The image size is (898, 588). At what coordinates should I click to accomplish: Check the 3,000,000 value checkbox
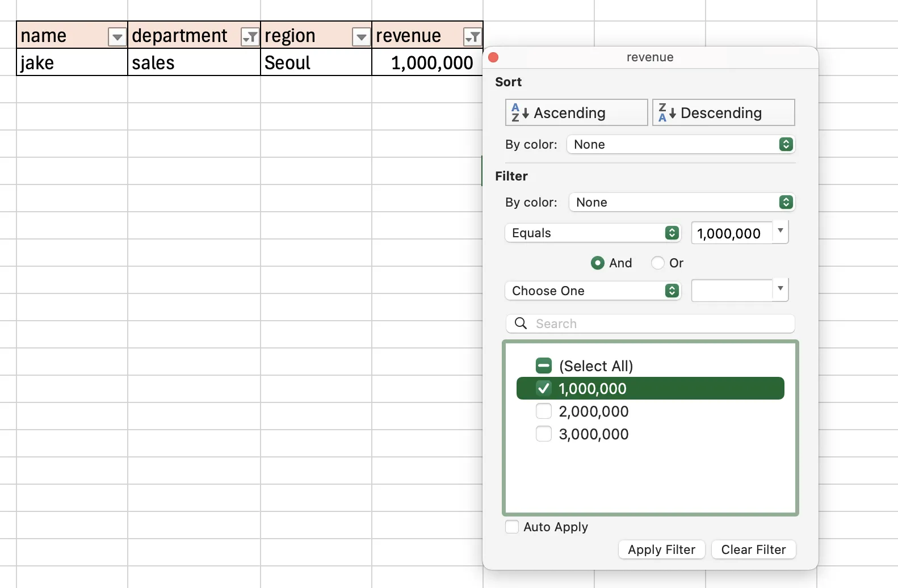[x=544, y=434]
